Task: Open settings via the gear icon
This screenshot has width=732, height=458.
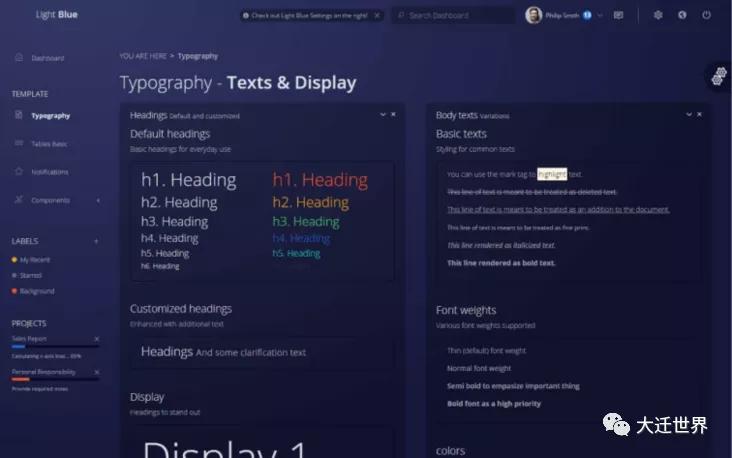Action: (x=657, y=15)
